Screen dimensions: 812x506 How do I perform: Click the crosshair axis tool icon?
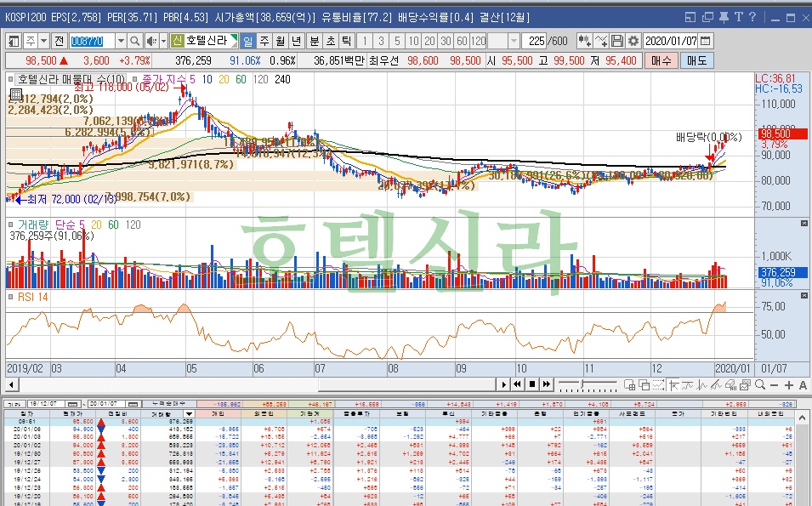point(673,384)
